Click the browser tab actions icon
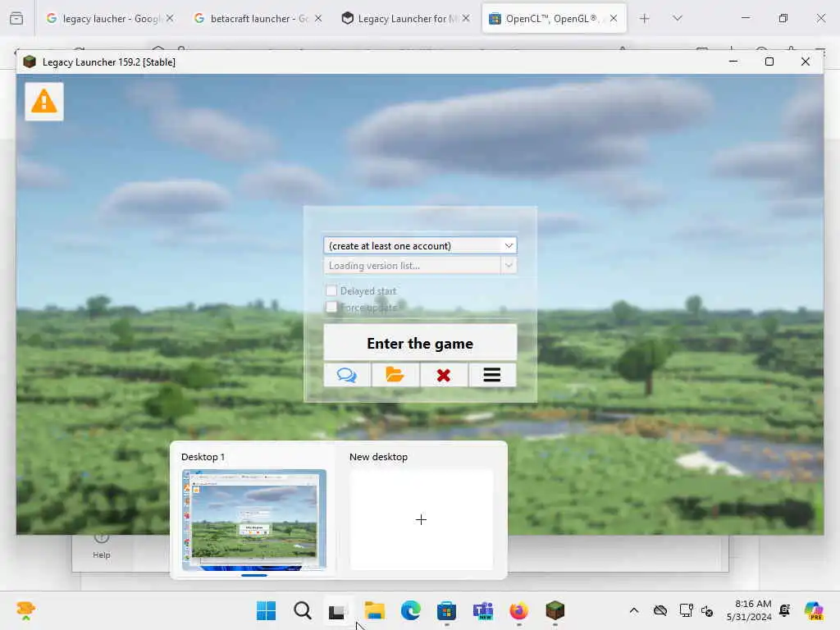 pos(16,19)
